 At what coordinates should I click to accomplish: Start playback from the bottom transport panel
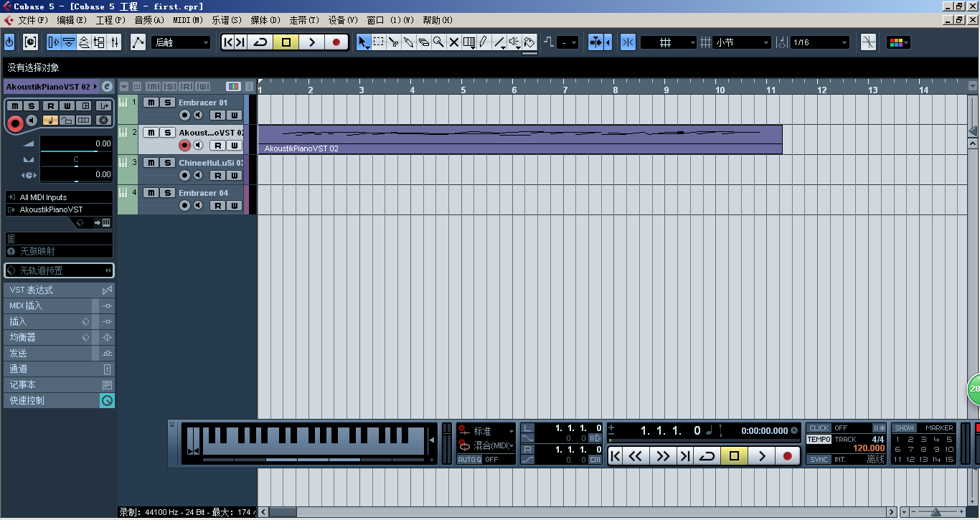(762, 455)
